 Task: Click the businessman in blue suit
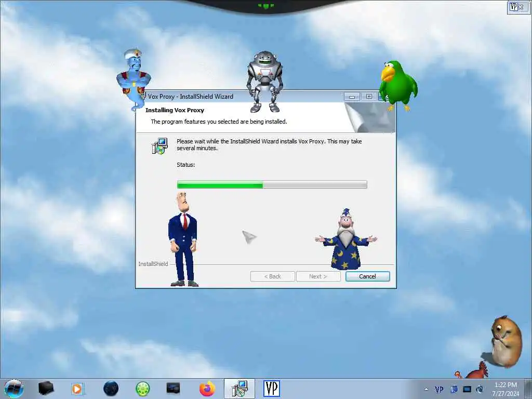[183, 239]
